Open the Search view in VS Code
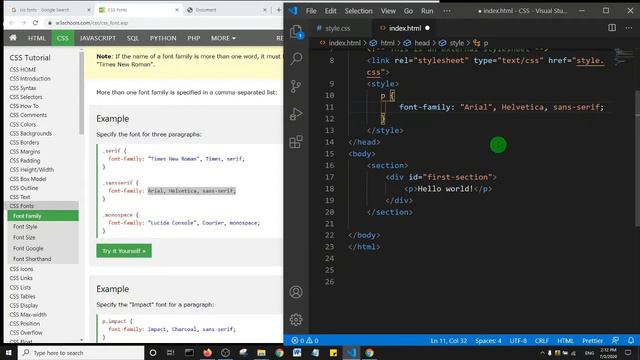This screenshot has width=640, height=360. [x=296, y=58]
